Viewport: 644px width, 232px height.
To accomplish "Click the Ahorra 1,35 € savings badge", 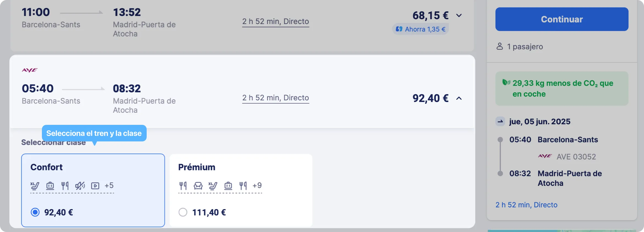I will pyautogui.click(x=421, y=29).
